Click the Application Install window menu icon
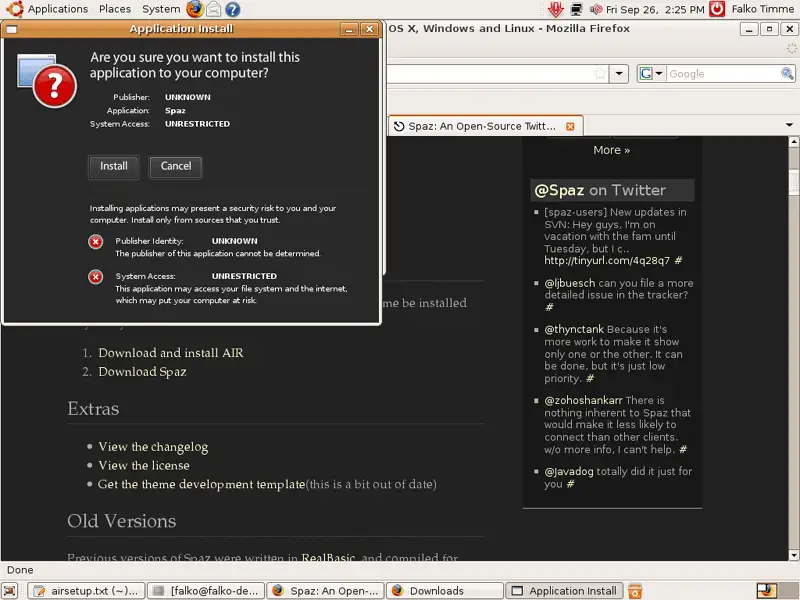This screenshot has height=600, width=800. (x=11, y=29)
